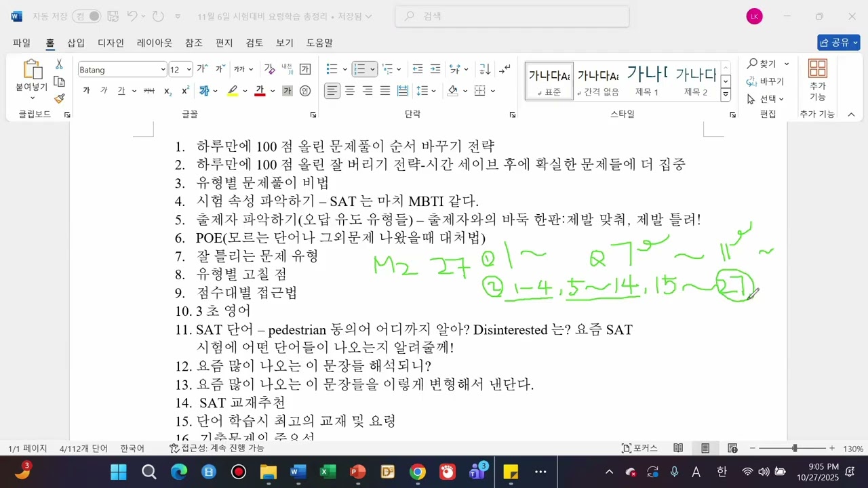
Task: Toggle strikethrough formatting
Action: point(149,91)
